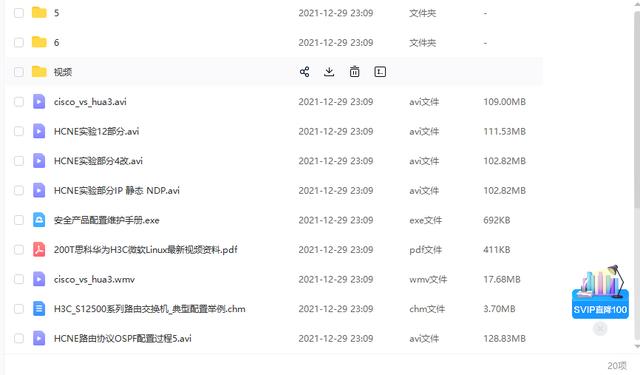Close the SVIP promotion floating badge
The width and height of the screenshot is (640, 375).
(x=600, y=328)
